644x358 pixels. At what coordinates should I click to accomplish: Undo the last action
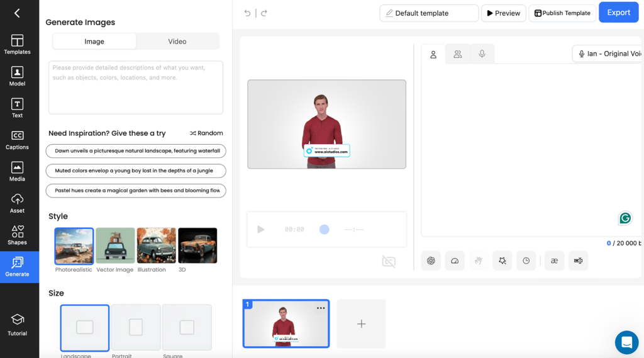(x=247, y=13)
